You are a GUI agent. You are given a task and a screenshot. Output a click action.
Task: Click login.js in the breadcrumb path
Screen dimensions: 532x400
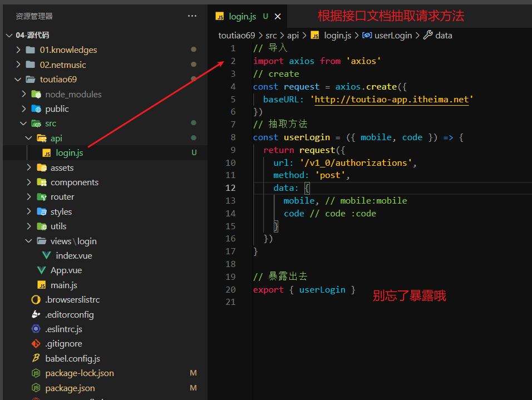338,35
